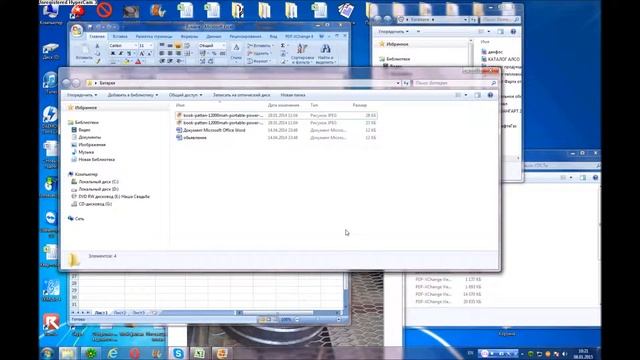Sort files by the Имя column header

[180, 105]
